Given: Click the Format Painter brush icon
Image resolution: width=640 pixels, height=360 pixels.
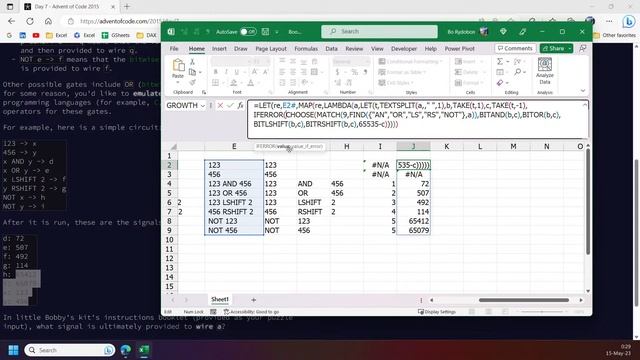Looking at the screenshot, I should click(192, 82).
